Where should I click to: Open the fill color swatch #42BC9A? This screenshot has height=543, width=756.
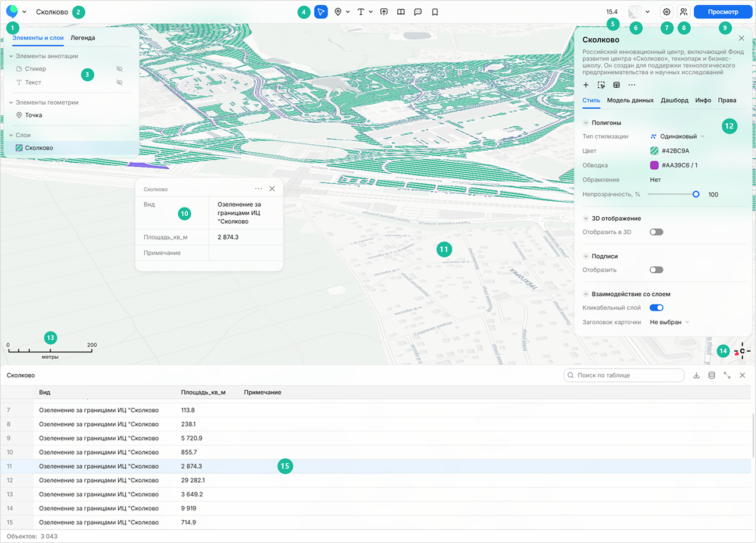point(654,151)
